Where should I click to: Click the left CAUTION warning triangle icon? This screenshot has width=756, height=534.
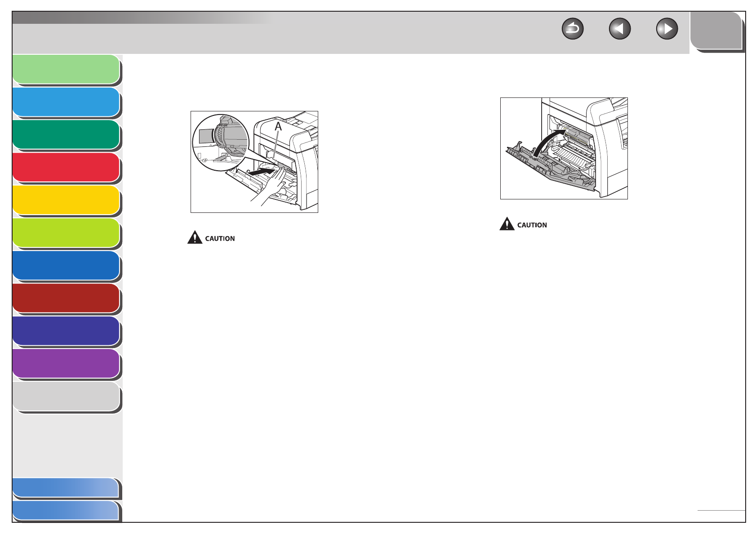point(195,237)
